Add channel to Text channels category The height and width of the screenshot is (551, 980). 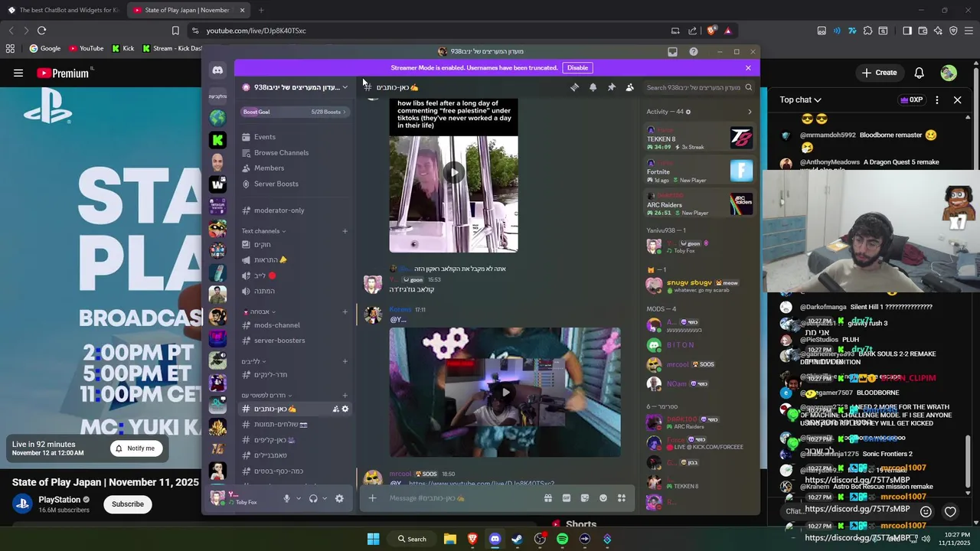pyautogui.click(x=345, y=231)
